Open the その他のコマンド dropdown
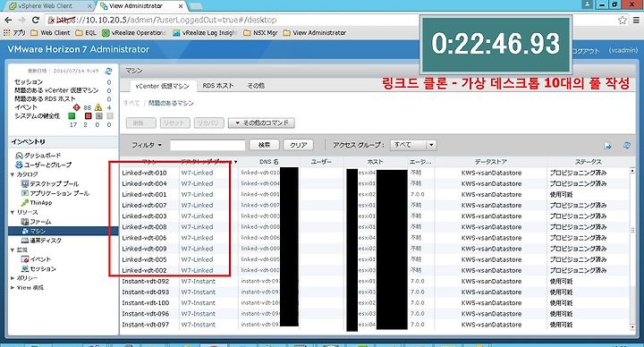Viewport: 644px width, 347px height. [261, 123]
